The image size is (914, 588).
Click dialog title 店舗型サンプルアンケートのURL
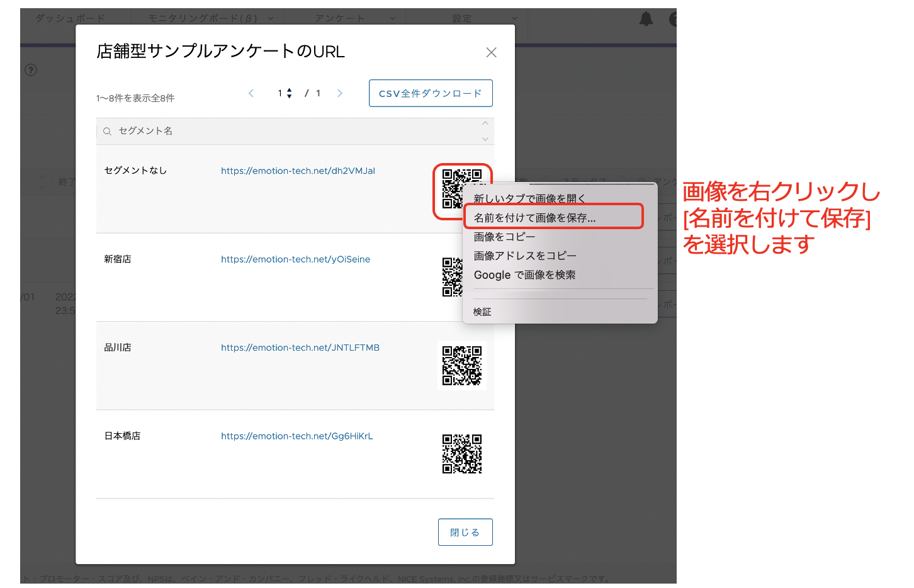[x=220, y=51]
